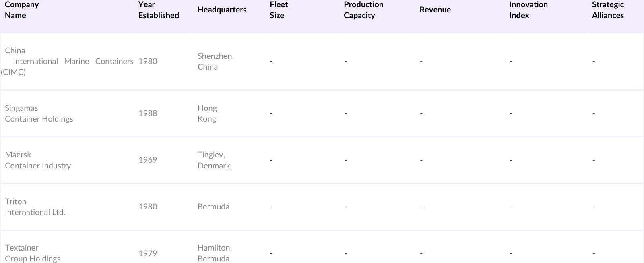This screenshot has width=644, height=263.
Task: Select the Strategic Alliances column header
Action: [x=608, y=10]
